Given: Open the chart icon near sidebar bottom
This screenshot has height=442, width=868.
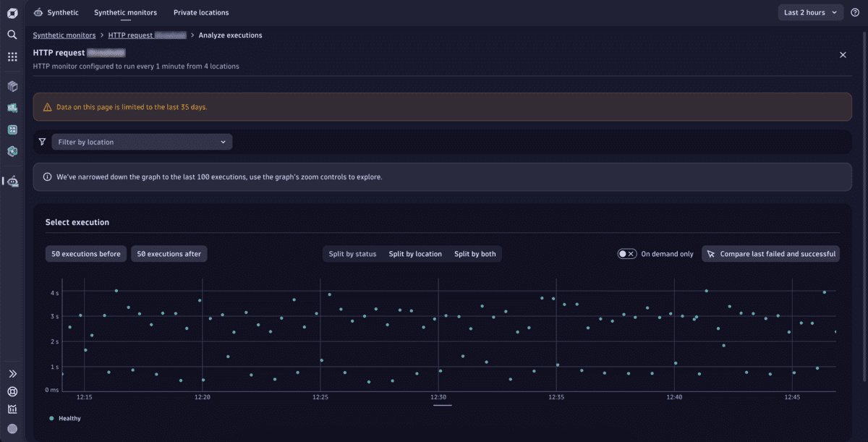Looking at the screenshot, I should coord(12,409).
